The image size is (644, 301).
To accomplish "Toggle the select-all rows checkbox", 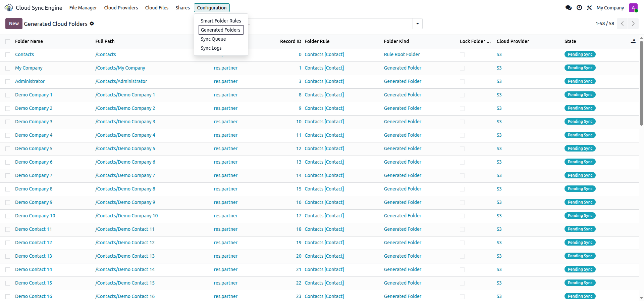I will 8,42.
